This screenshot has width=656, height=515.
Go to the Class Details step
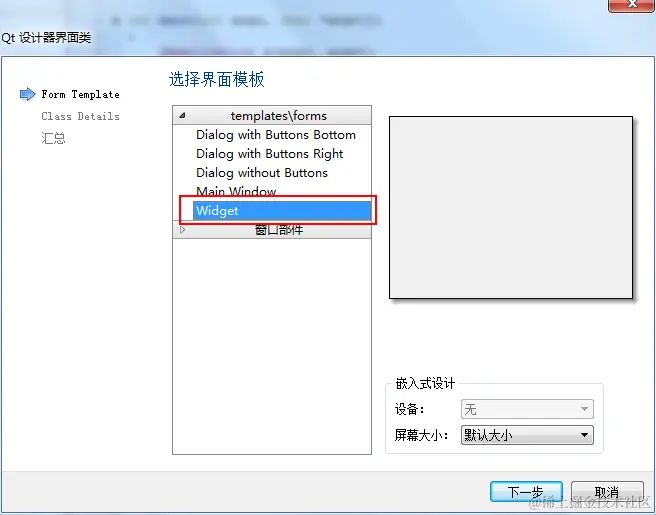(x=80, y=116)
